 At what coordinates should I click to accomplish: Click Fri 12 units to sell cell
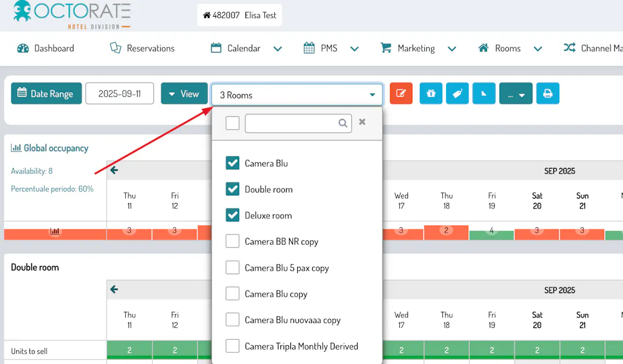click(x=174, y=350)
